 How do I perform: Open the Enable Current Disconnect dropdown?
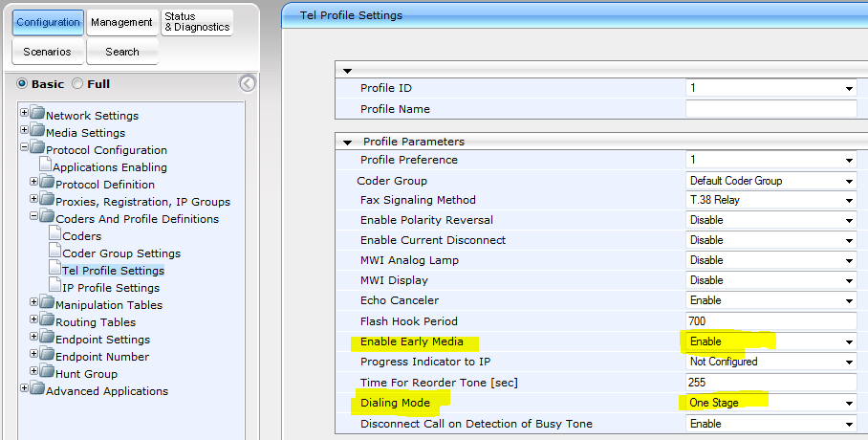pyautogui.click(x=771, y=240)
